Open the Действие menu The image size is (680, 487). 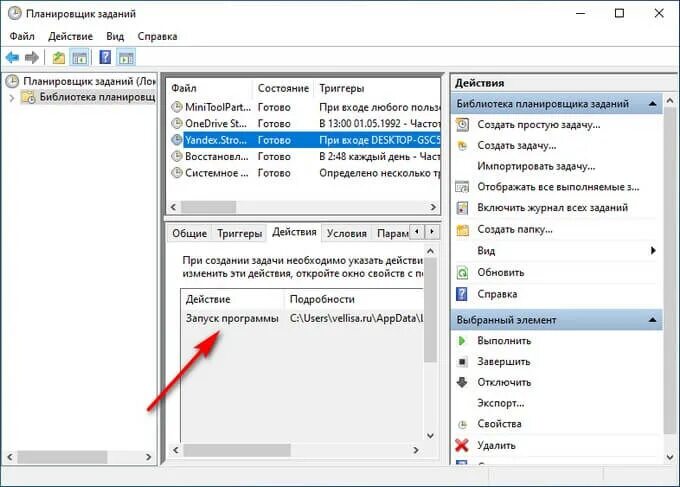click(70, 36)
